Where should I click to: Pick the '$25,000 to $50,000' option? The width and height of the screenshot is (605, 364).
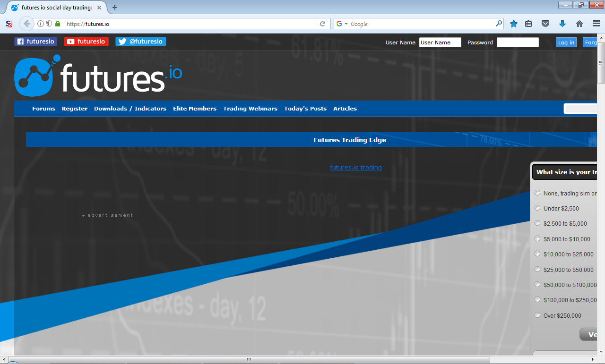coord(537,269)
